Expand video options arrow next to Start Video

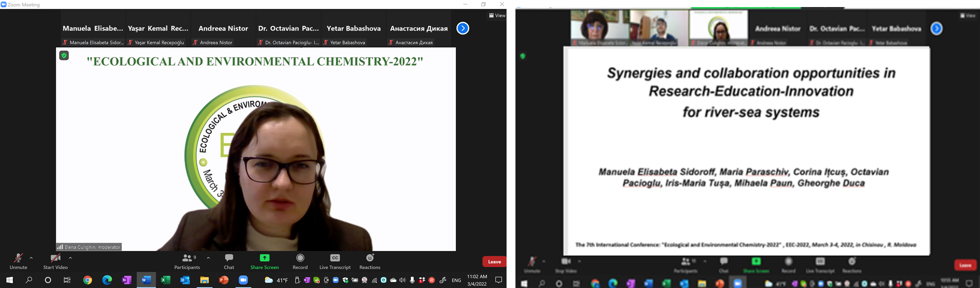point(70,258)
